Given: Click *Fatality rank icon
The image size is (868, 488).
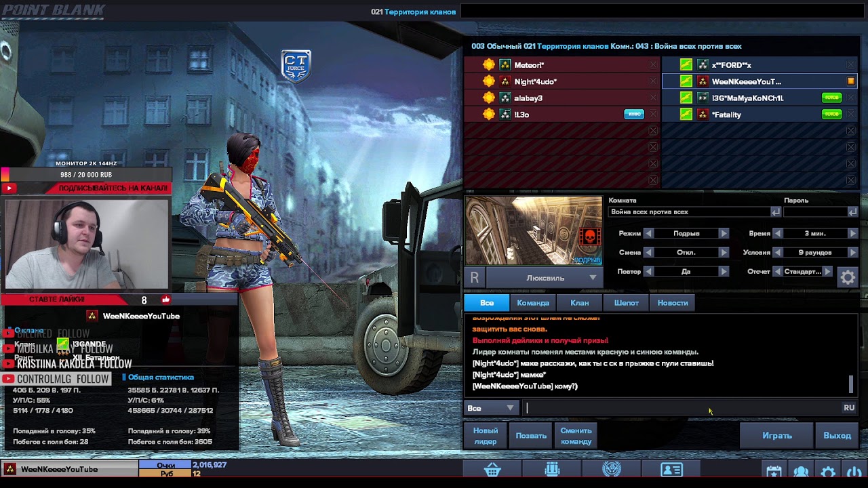Looking at the screenshot, I should (703, 115).
